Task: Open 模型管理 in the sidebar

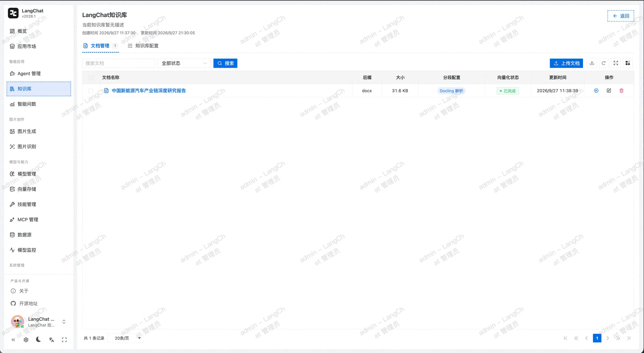Action: (x=39, y=174)
